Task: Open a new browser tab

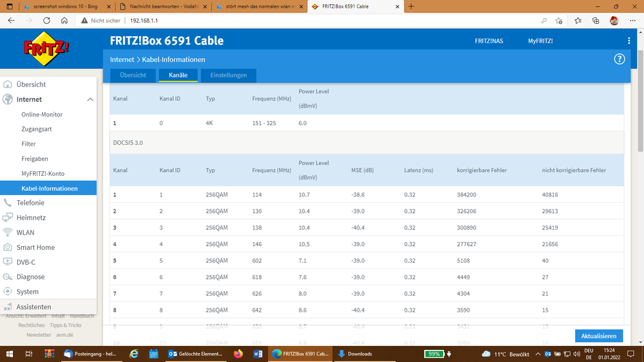Action: tap(411, 6)
